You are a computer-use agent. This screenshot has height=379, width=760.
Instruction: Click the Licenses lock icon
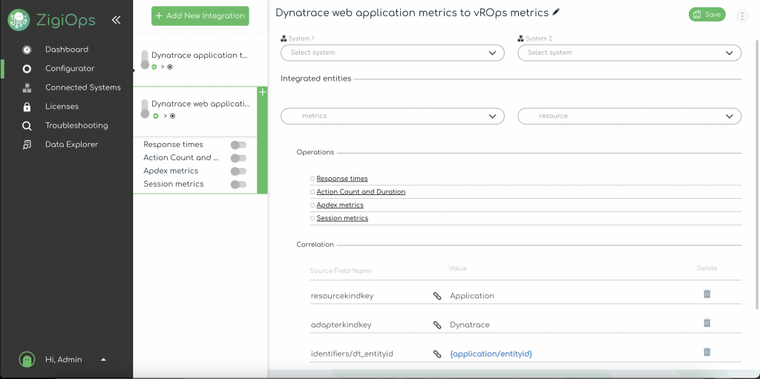click(27, 107)
